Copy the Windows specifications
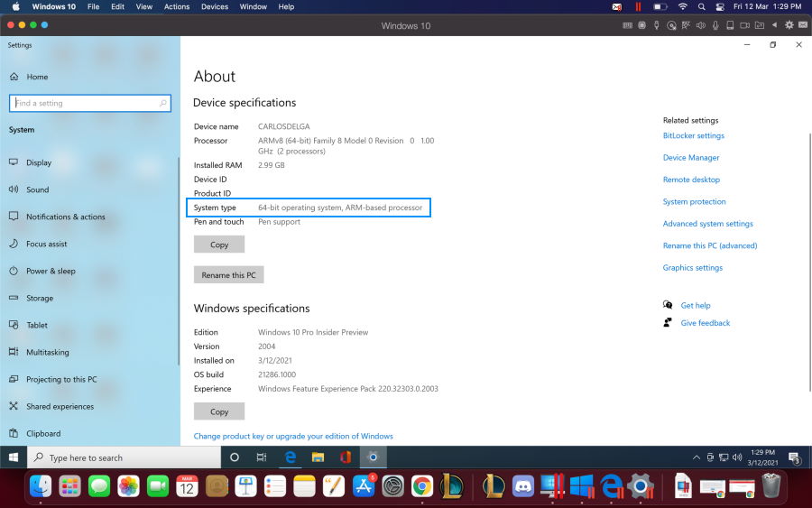 [x=219, y=411]
